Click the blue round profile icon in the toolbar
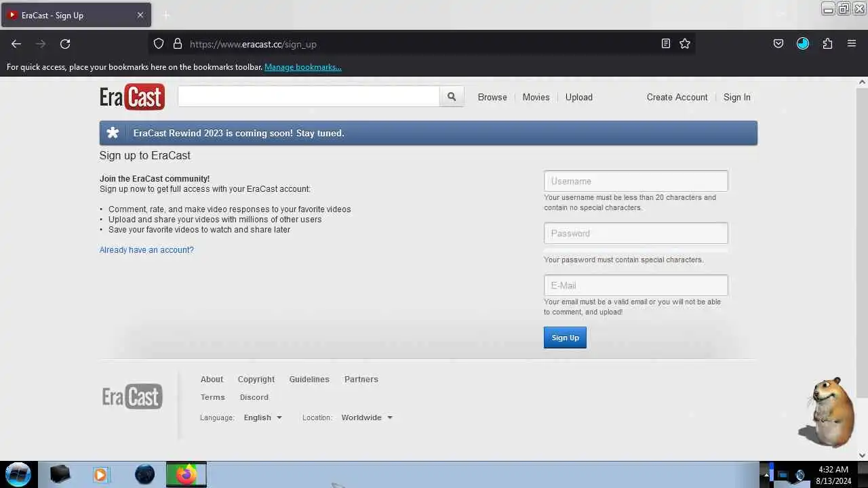This screenshot has height=488, width=868. pyautogui.click(x=803, y=44)
